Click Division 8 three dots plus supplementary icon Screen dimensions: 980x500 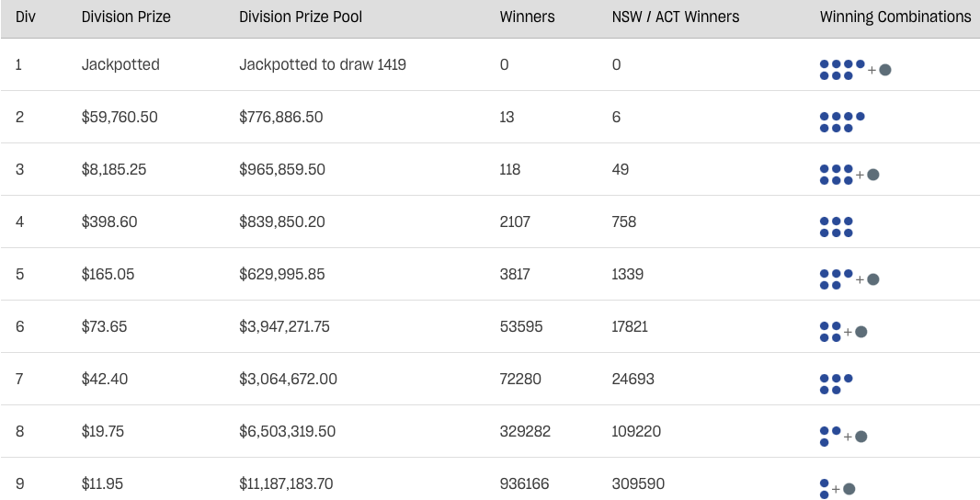(x=844, y=437)
